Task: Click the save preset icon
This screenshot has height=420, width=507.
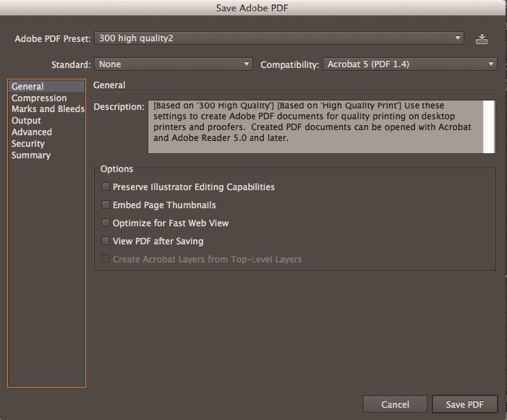Action: [482, 39]
